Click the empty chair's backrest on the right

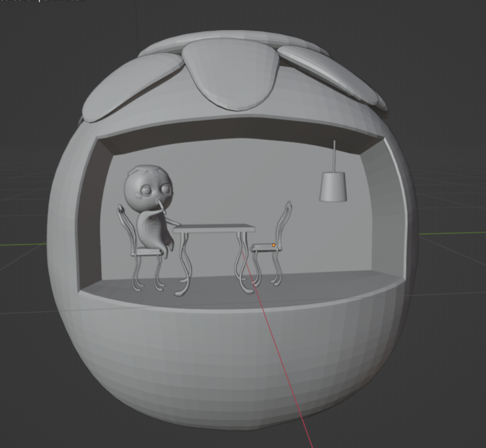[283, 222]
